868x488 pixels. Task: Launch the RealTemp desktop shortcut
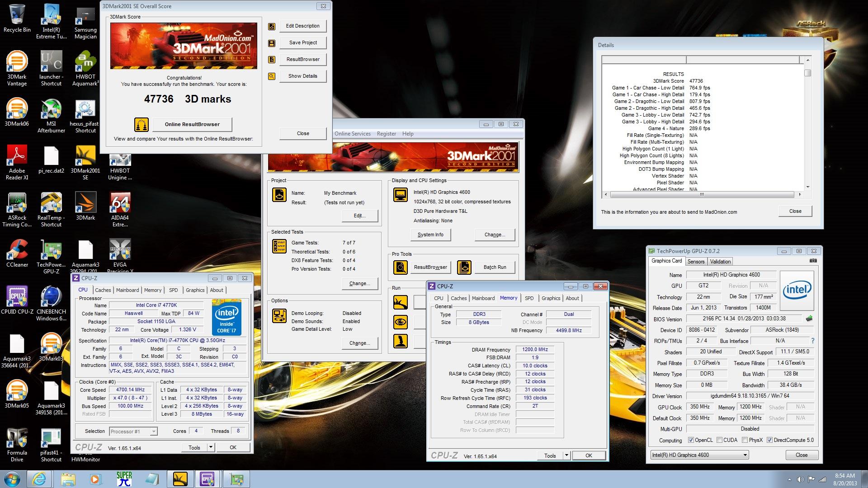click(51, 209)
